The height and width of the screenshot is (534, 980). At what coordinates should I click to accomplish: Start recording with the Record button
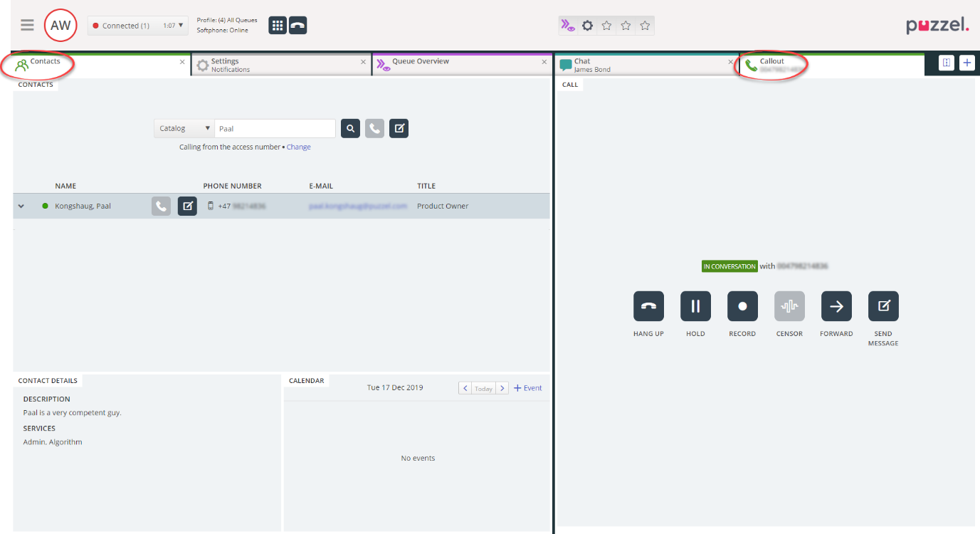[x=742, y=306]
